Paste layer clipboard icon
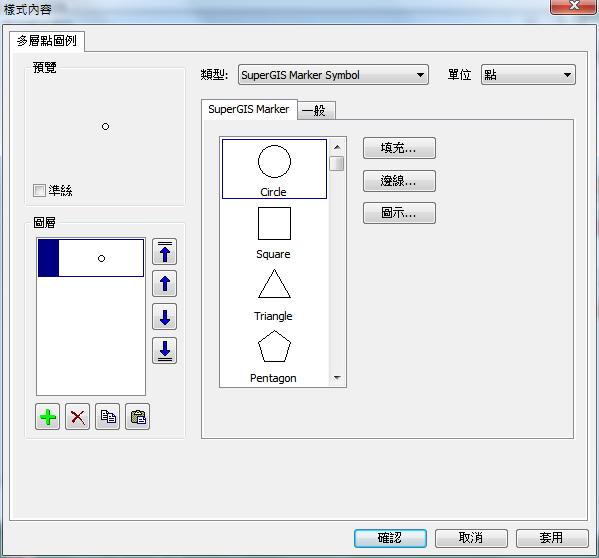599x558 pixels. (138, 417)
